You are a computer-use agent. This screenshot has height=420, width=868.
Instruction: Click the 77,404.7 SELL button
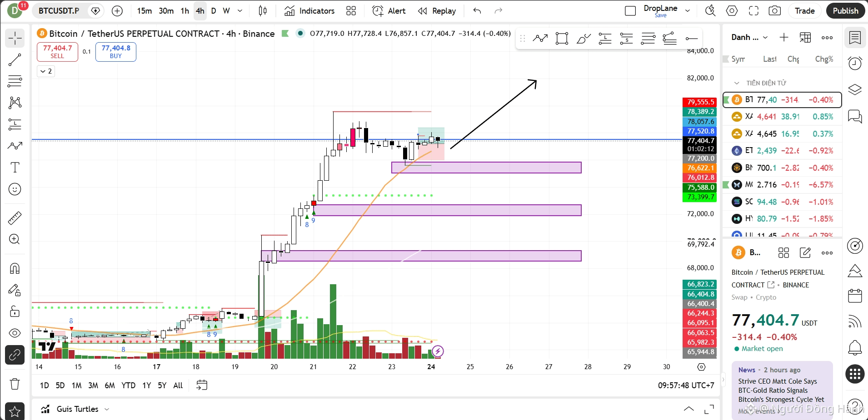pos(57,52)
